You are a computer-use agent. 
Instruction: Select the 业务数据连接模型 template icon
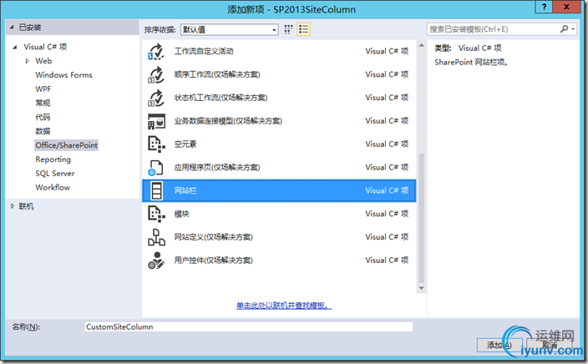click(x=156, y=121)
